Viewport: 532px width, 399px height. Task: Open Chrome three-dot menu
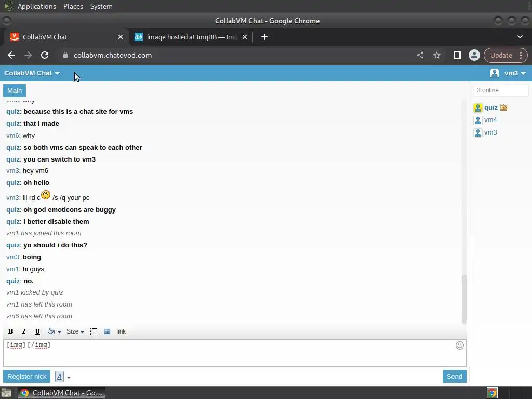pyautogui.click(x=521, y=55)
